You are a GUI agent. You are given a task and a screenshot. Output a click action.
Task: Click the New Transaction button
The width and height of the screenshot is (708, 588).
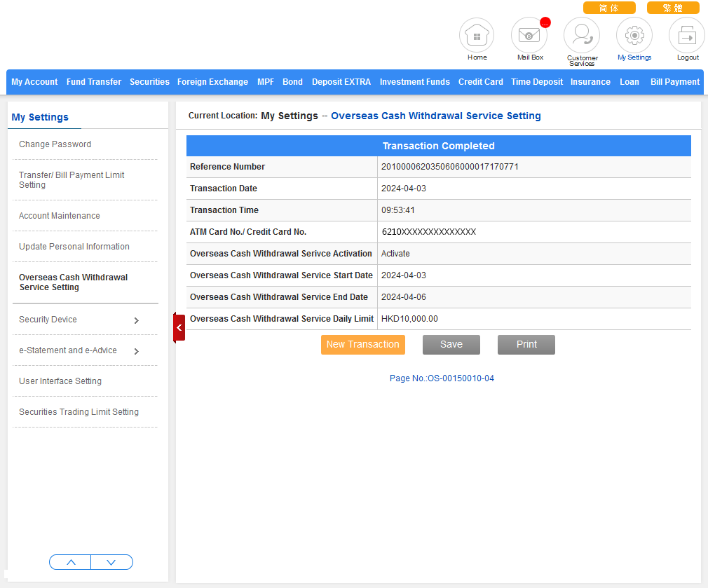click(x=363, y=345)
